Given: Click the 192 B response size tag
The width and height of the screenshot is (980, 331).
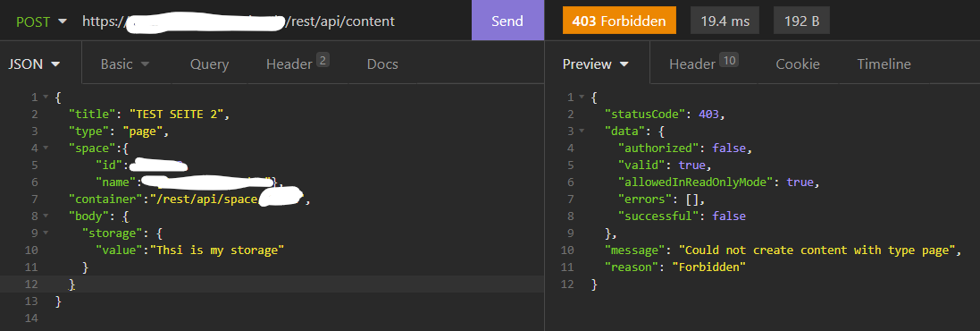Looking at the screenshot, I should (801, 21).
